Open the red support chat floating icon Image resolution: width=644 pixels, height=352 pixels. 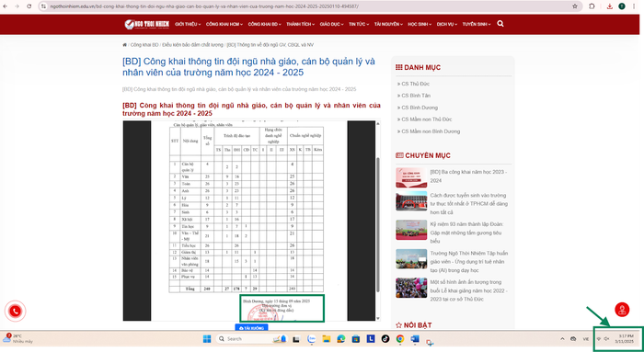622,310
